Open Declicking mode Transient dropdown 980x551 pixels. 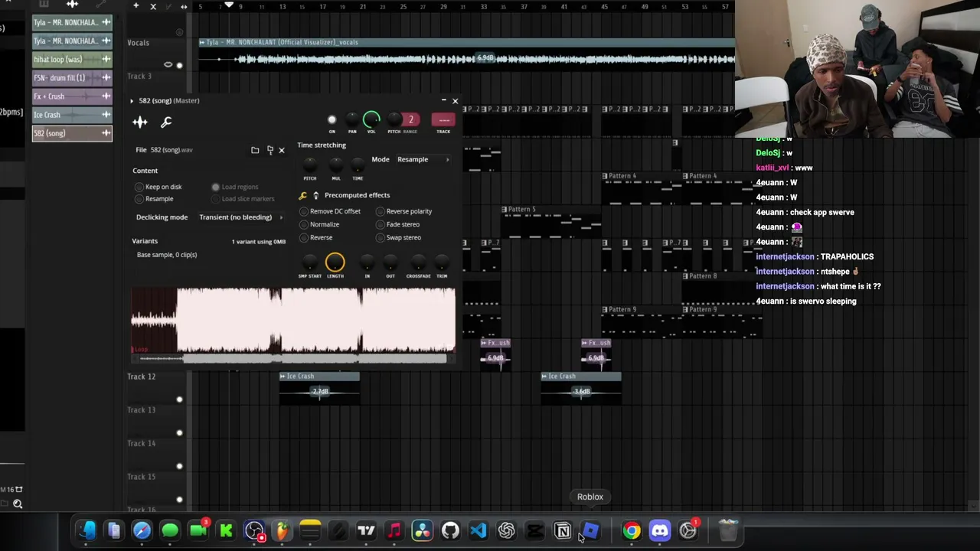[241, 217]
